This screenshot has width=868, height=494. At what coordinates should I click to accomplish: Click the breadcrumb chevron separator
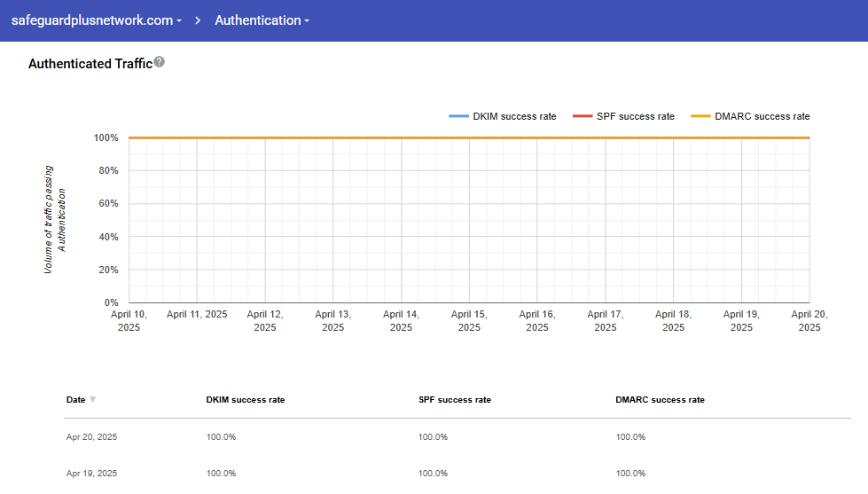199,20
